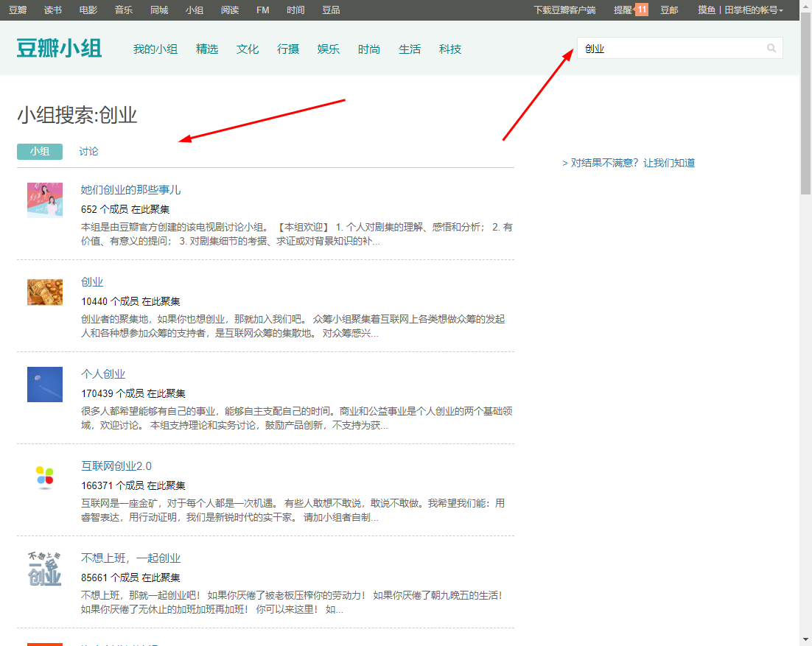
Task: Open blue avatar of 个人创业 group
Action: 45,384
